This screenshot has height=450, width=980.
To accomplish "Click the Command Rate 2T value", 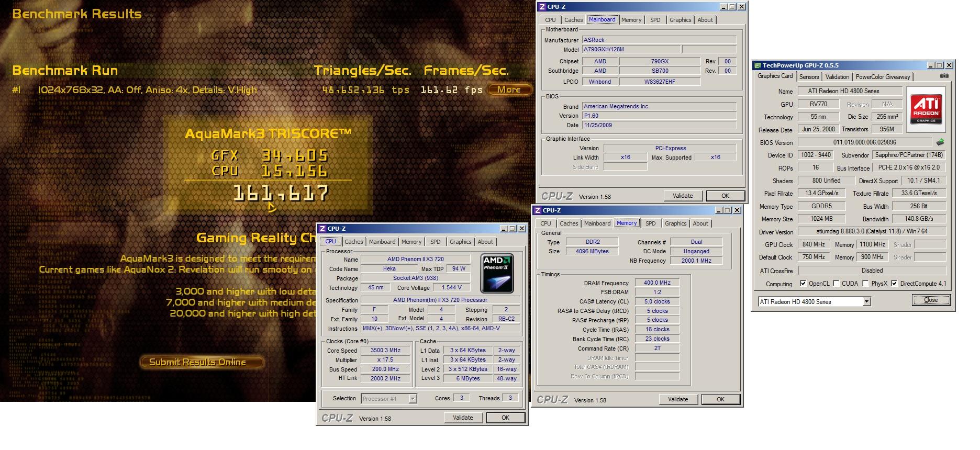I will click(657, 348).
